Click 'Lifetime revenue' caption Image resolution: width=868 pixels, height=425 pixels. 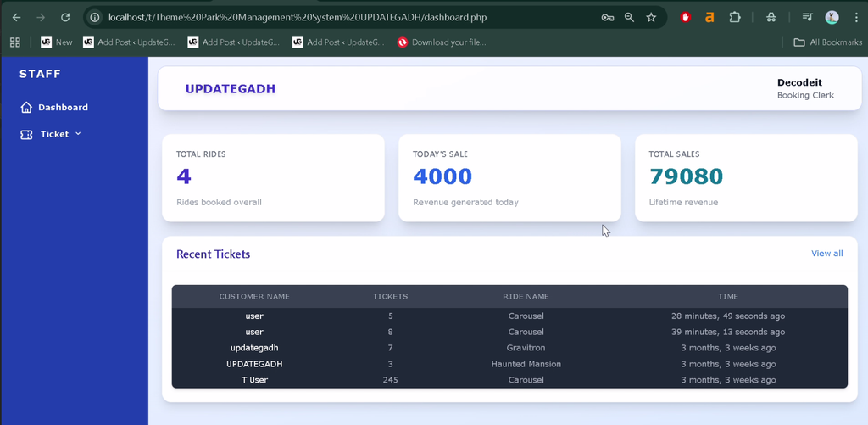tap(684, 202)
